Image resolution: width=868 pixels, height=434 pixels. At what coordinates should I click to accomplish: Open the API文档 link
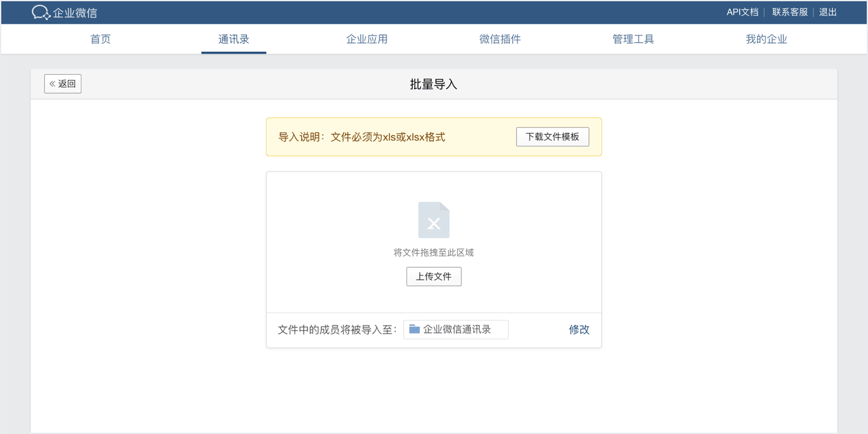tap(742, 11)
